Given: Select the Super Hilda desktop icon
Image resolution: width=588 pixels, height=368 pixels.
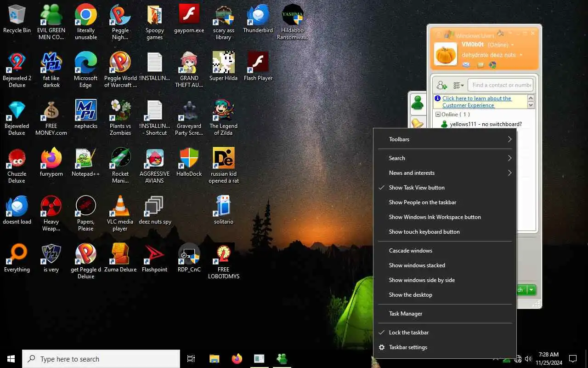Looking at the screenshot, I should pos(224,67).
